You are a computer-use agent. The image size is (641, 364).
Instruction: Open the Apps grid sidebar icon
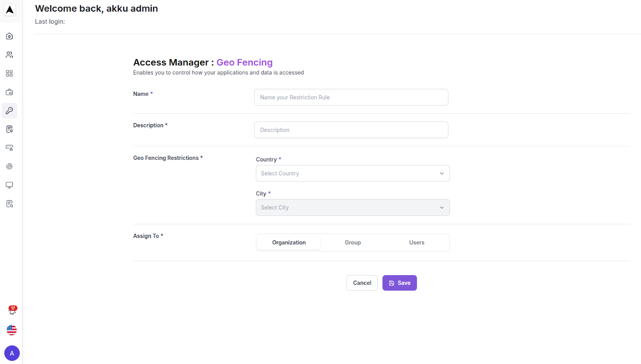coord(9,73)
